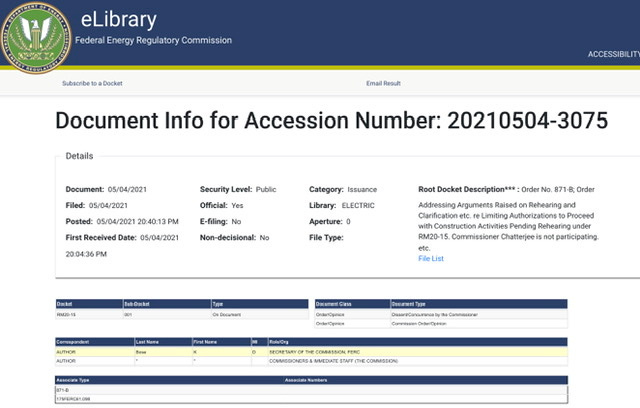Click the First Received Date label
Viewport: 640px width, 408px height.
tap(101, 237)
